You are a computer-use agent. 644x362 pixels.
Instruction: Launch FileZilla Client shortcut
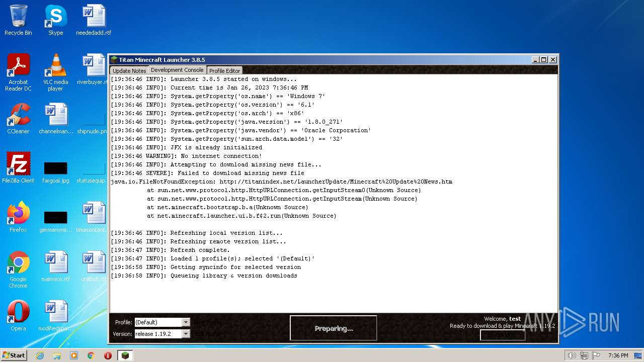[x=18, y=168]
